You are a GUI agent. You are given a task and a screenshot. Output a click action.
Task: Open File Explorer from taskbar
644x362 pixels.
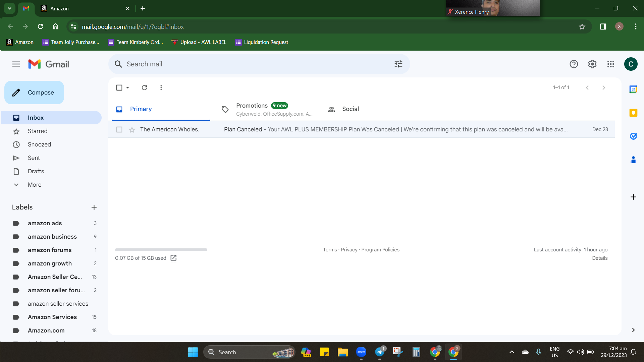coord(342,352)
